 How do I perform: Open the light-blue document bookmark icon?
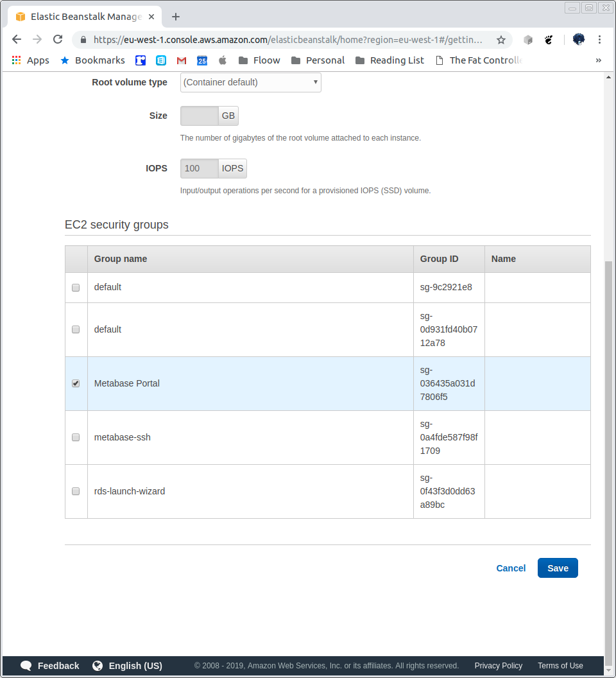tap(161, 60)
